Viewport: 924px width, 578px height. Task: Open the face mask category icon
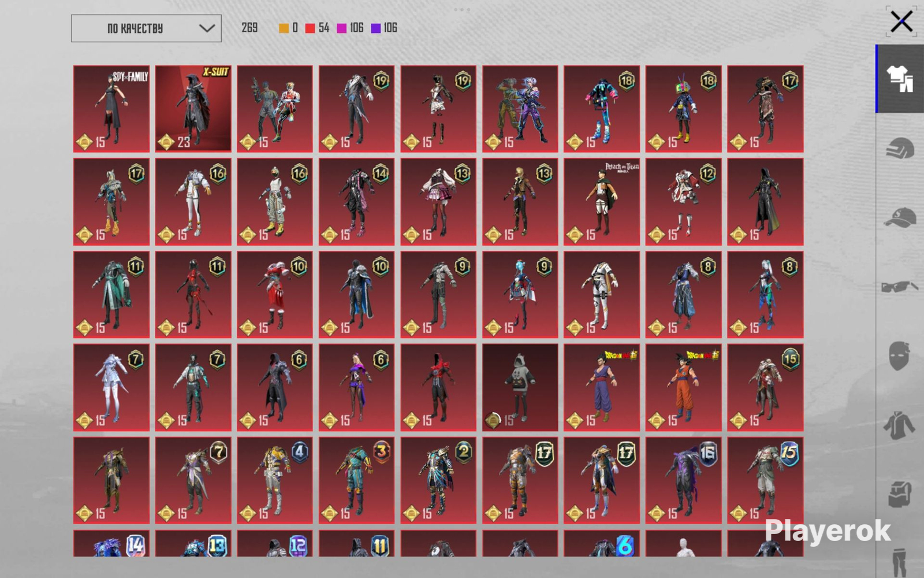tap(899, 355)
